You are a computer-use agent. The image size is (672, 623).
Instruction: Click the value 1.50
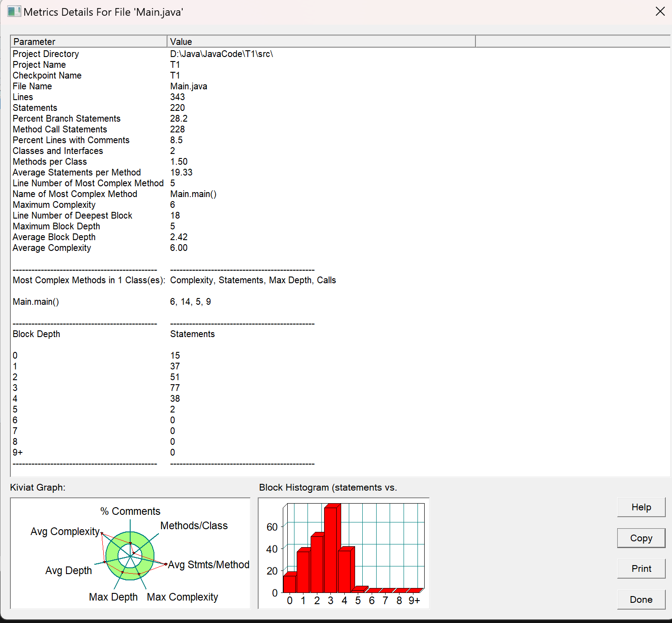click(179, 162)
